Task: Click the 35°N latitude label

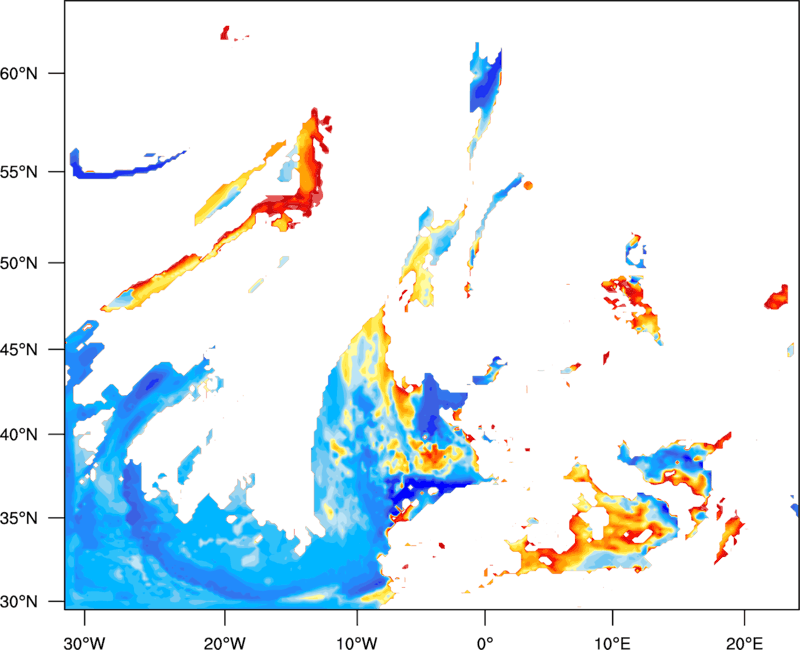Action: [x=19, y=518]
